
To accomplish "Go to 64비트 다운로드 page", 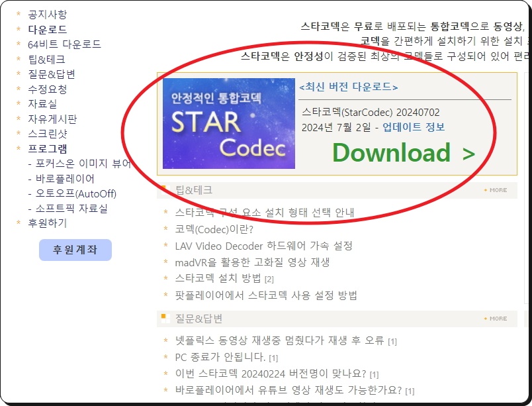I will [x=64, y=44].
